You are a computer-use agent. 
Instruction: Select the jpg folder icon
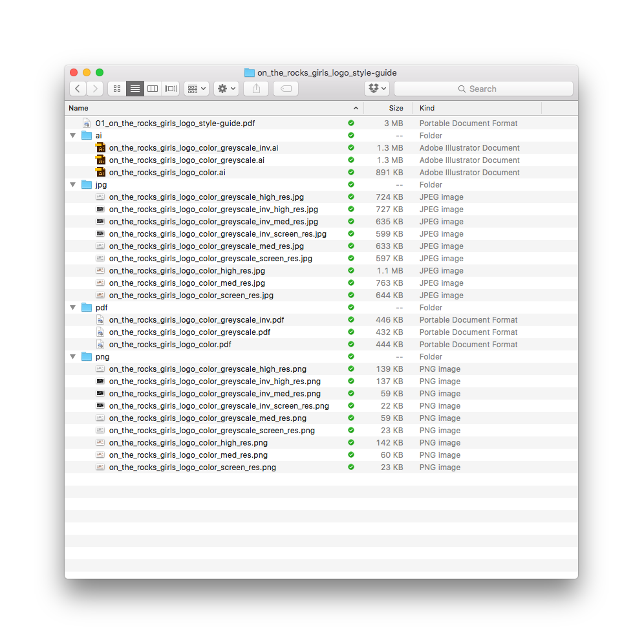point(87,185)
